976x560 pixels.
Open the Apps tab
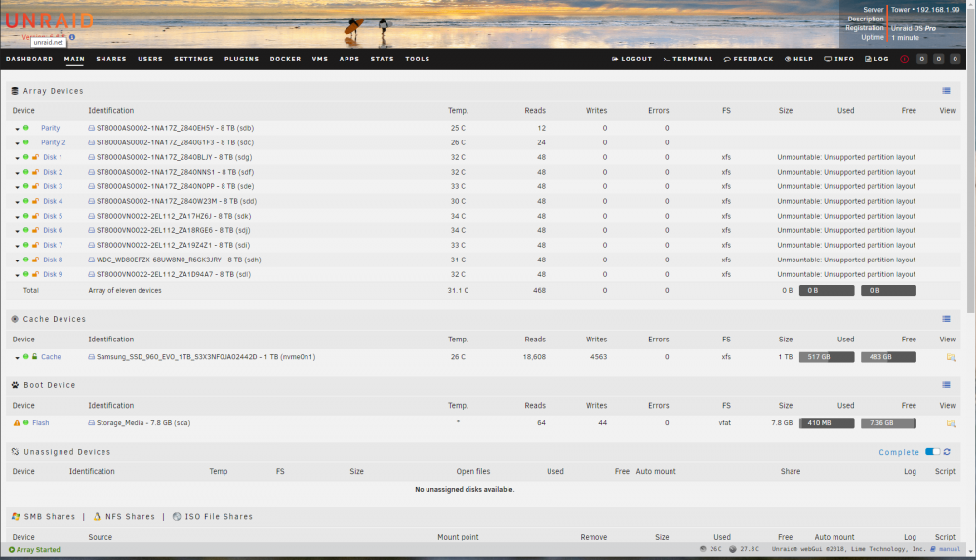pos(349,60)
